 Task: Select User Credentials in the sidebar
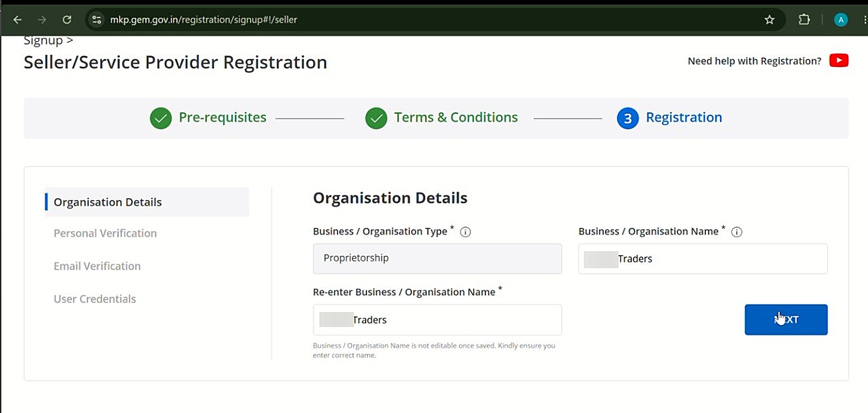point(95,299)
